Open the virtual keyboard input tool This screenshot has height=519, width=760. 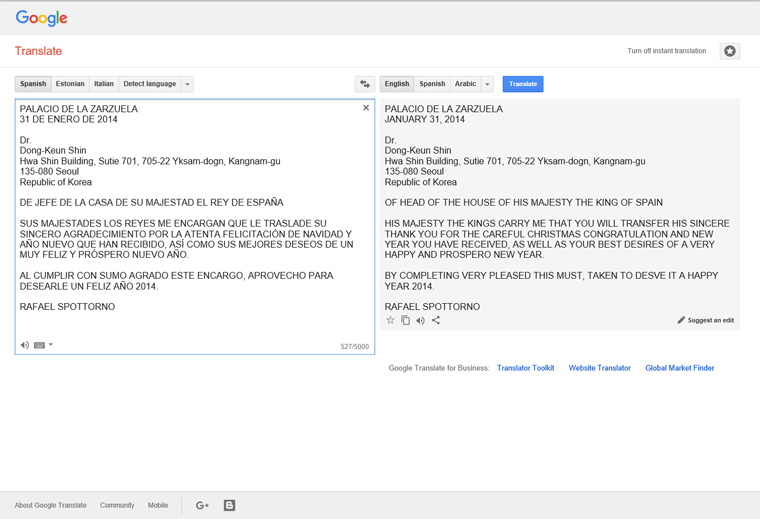[40, 345]
